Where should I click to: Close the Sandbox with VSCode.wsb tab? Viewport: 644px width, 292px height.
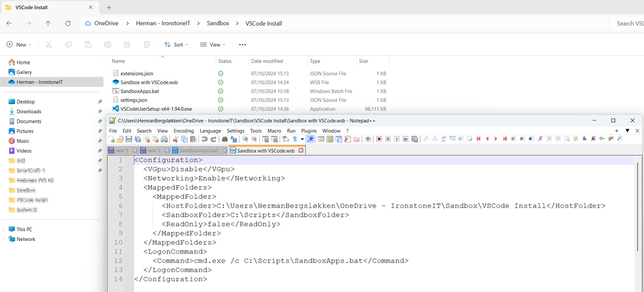coord(301,151)
